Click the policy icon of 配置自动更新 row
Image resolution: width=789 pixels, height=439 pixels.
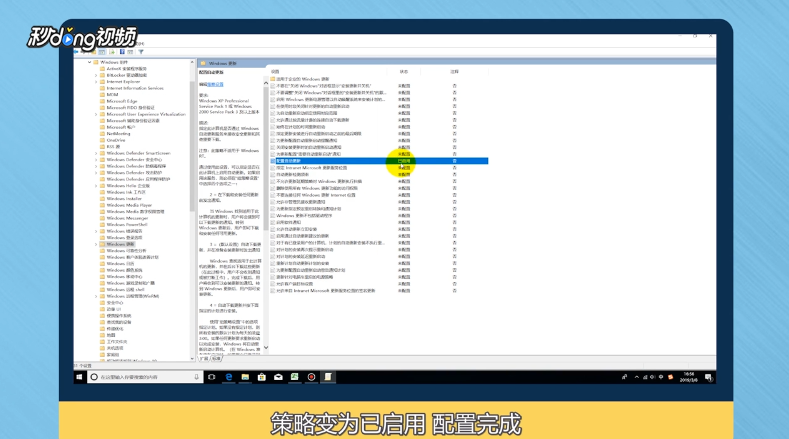tap(273, 161)
